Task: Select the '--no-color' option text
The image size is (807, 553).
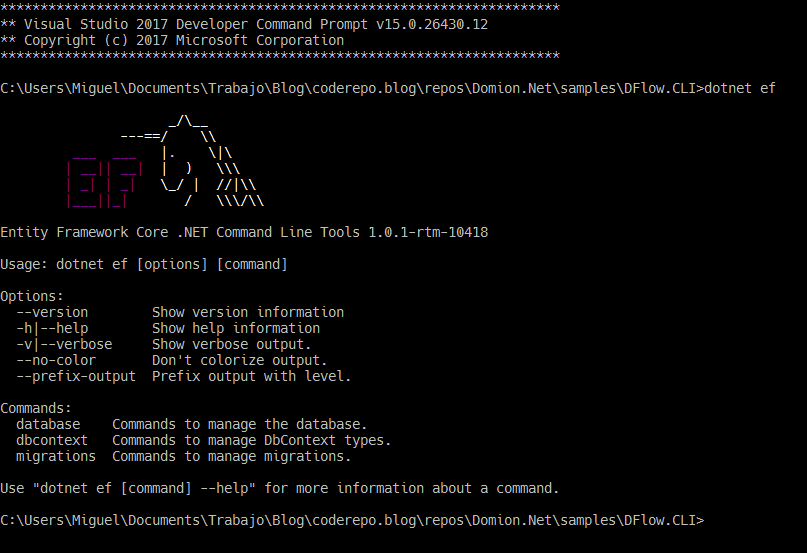Action: pos(56,360)
